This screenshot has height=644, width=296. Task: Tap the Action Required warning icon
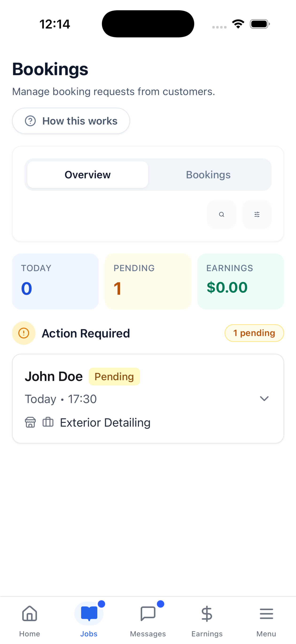(x=24, y=333)
